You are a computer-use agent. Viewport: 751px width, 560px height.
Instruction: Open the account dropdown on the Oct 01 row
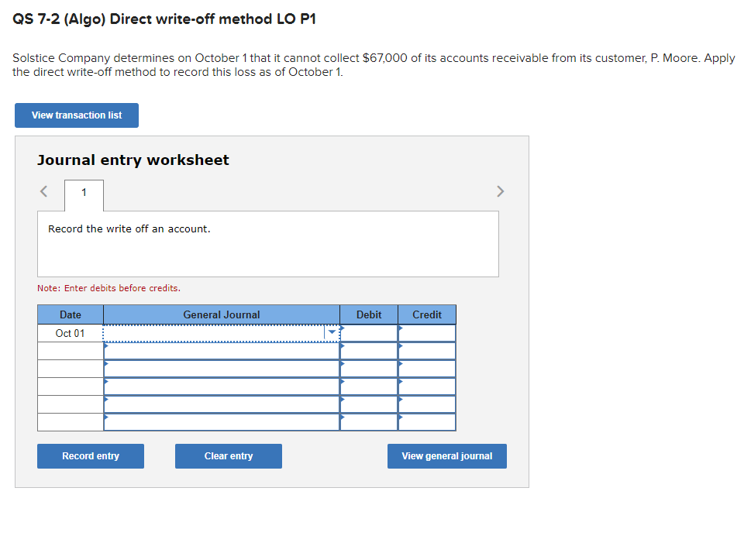(x=332, y=332)
